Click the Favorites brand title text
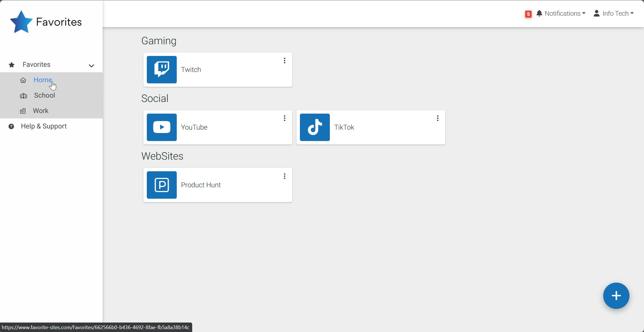 [59, 22]
